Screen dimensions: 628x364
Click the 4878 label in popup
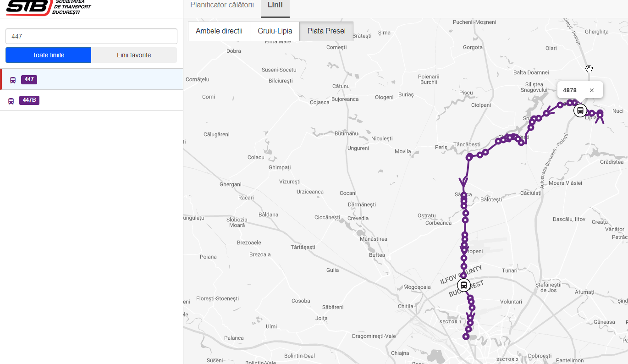tap(570, 90)
